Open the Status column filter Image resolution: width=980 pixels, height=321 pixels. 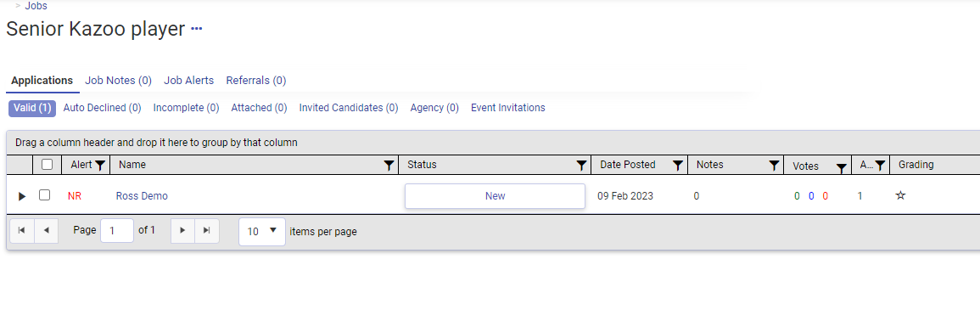pos(581,166)
